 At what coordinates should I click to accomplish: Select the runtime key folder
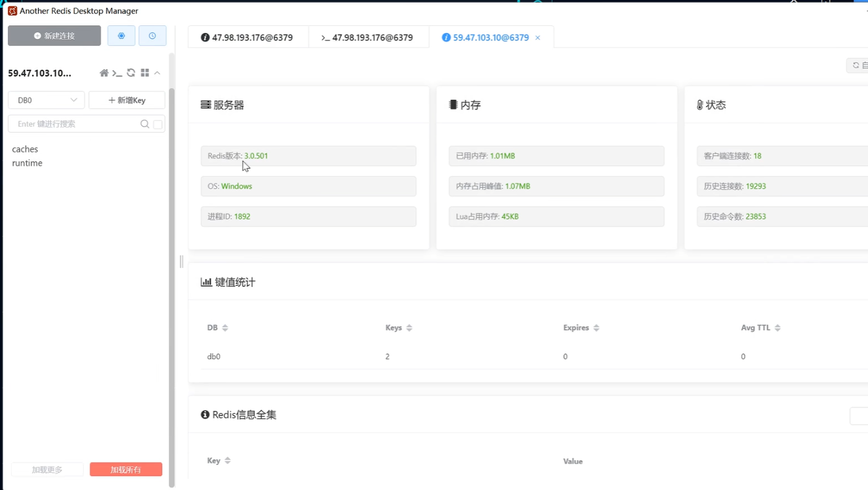point(27,163)
